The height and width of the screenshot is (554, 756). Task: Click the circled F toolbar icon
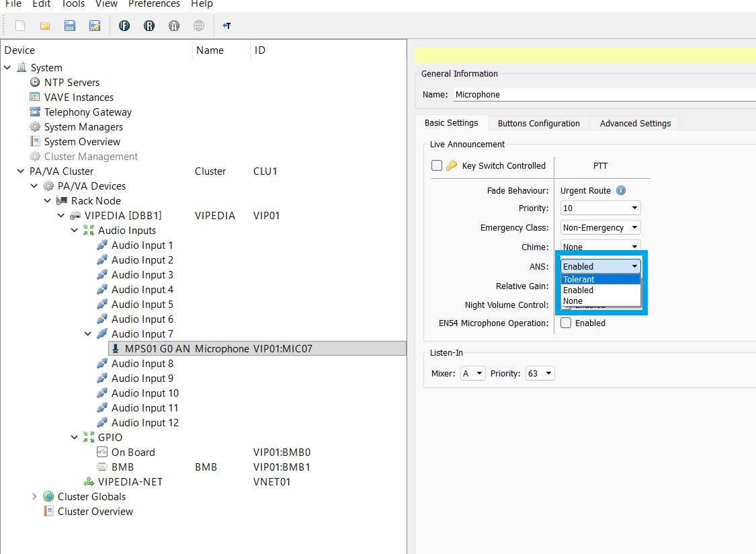click(124, 26)
